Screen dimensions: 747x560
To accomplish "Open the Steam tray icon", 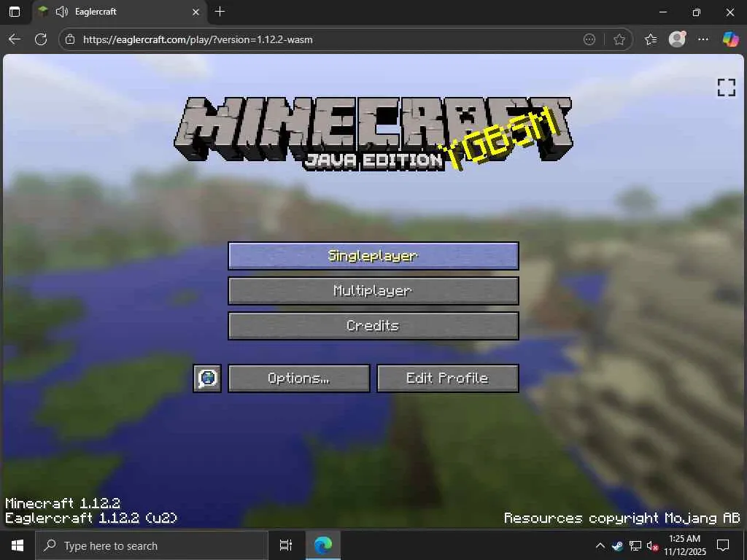I will [x=617, y=546].
